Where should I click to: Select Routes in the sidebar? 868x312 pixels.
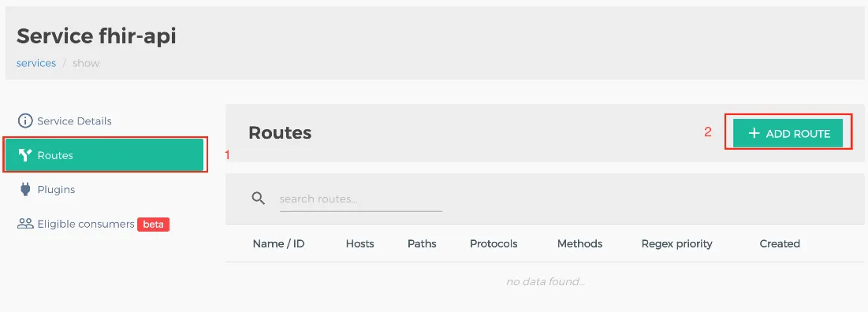pos(105,155)
